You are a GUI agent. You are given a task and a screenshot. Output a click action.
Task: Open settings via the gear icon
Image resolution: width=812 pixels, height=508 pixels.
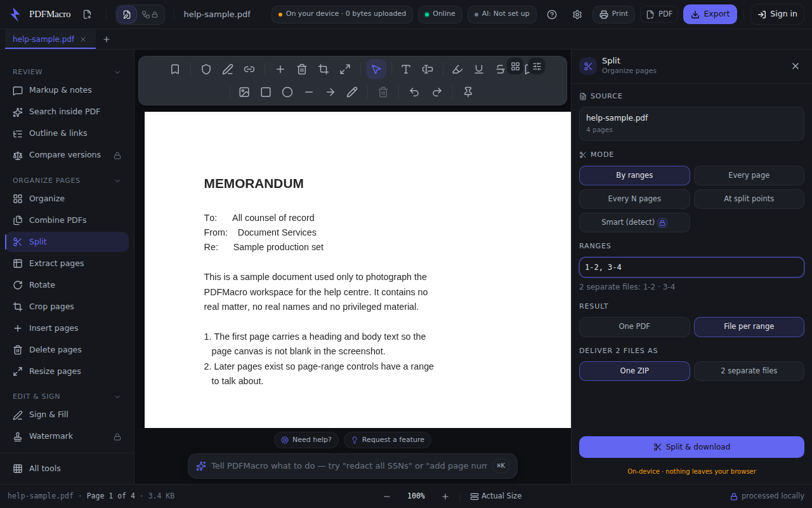tap(577, 14)
